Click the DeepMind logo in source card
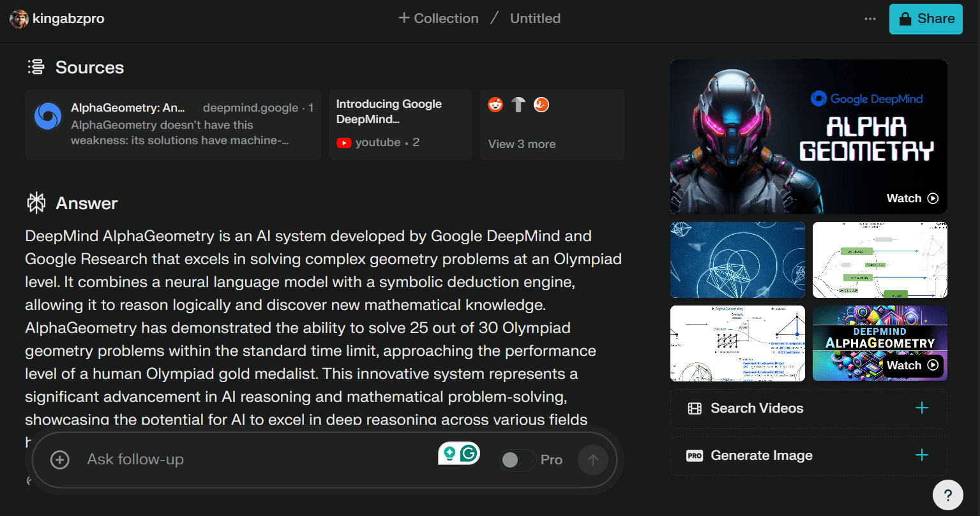Image resolution: width=980 pixels, height=516 pixels. [x=48, y=116]
